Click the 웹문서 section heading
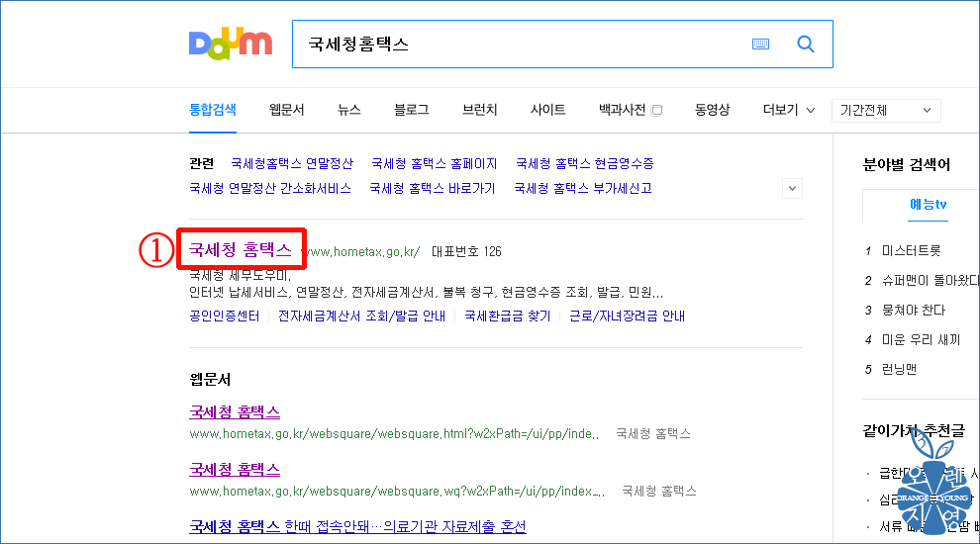 tap(210, 380)
